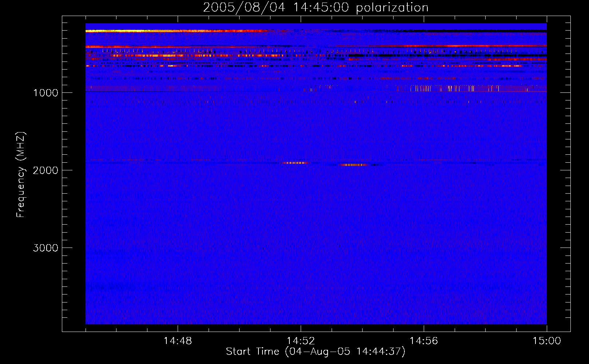This screenshot has height=364, width=589.
Task: Click the 2000 frequency tick label
Action: point(46,170)
